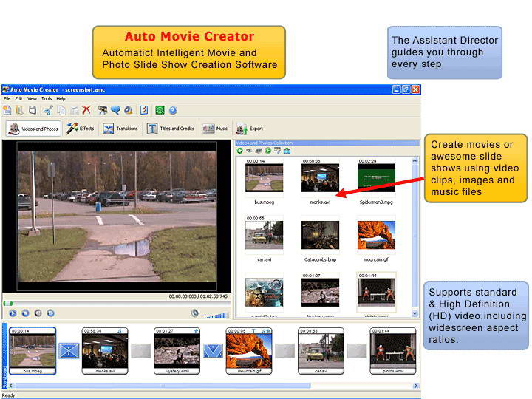Screen dimensions: 532x399
Task: Open the Videos and Photos tab
Action: [33, 129]
